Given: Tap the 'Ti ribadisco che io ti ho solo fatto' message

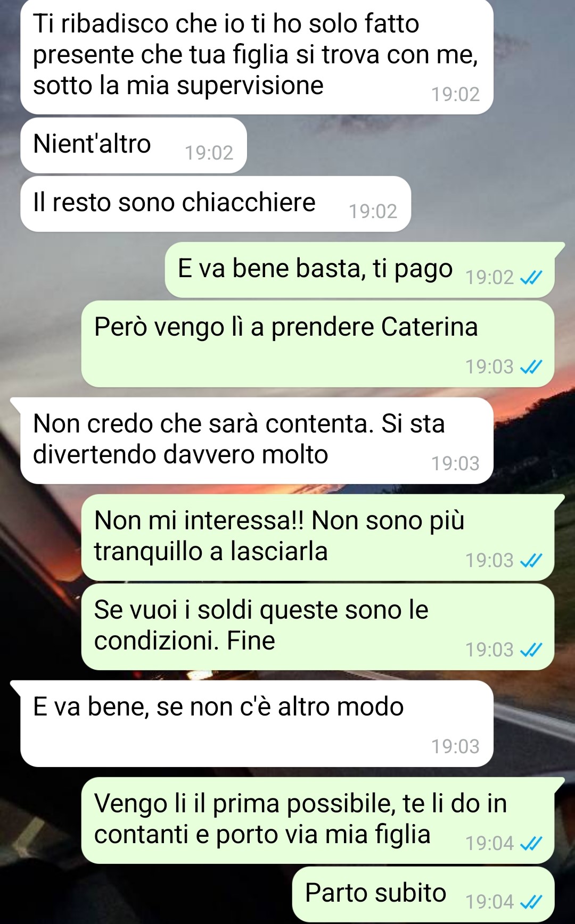Looking at the screenshot, I should coord(257,56).
